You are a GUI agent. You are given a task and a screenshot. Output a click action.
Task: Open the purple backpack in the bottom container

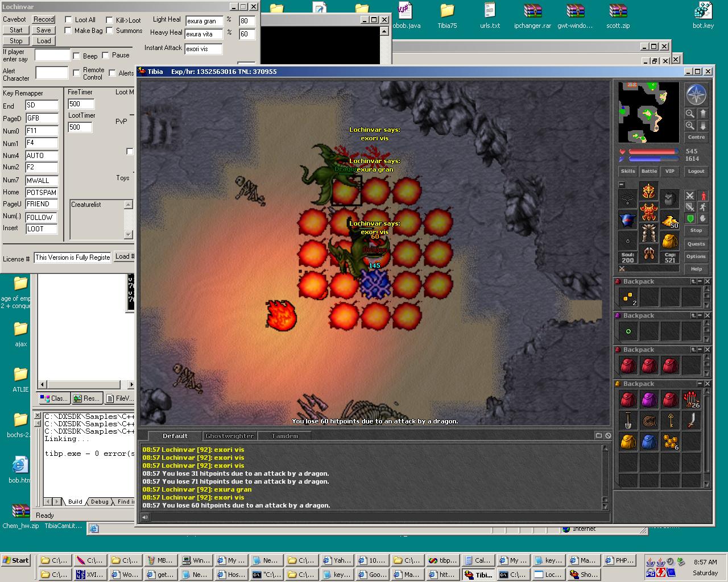[649, 400]
